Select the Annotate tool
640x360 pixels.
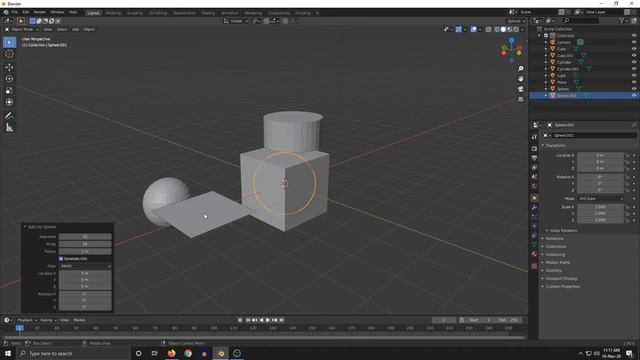pyautogui.click(x=9, y=116)
